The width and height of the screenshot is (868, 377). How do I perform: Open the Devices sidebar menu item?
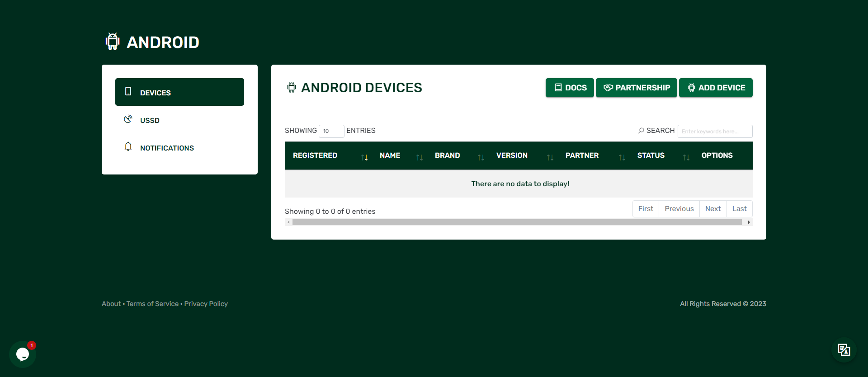(x=179, y=92)
